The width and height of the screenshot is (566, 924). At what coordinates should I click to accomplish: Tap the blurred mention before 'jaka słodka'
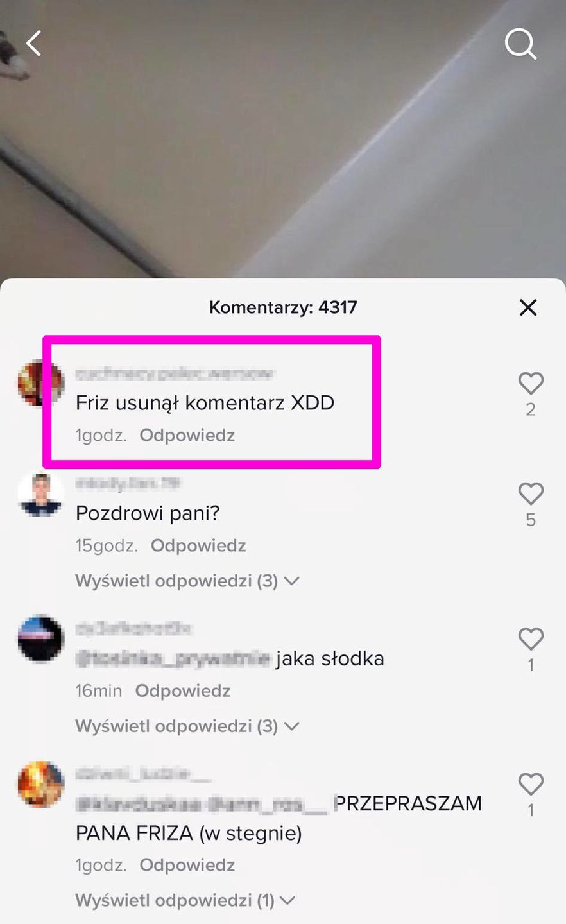pyautogui.click(x=173, y=658)
